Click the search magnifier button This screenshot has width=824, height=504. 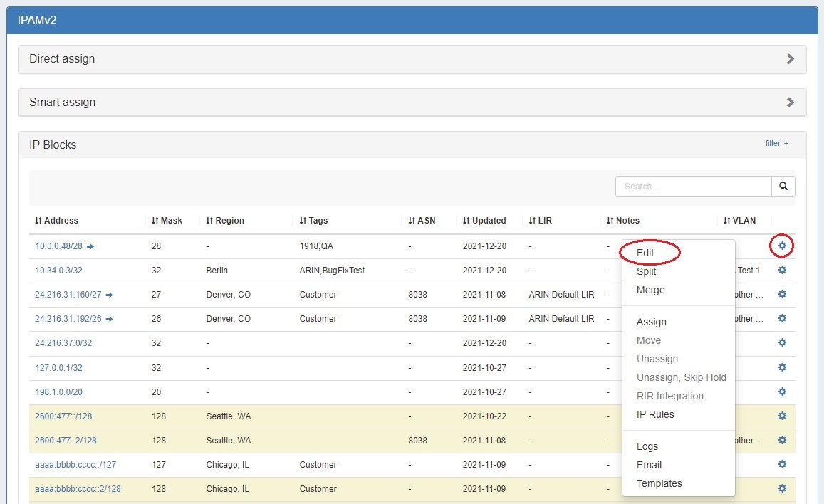click(783, 187)
